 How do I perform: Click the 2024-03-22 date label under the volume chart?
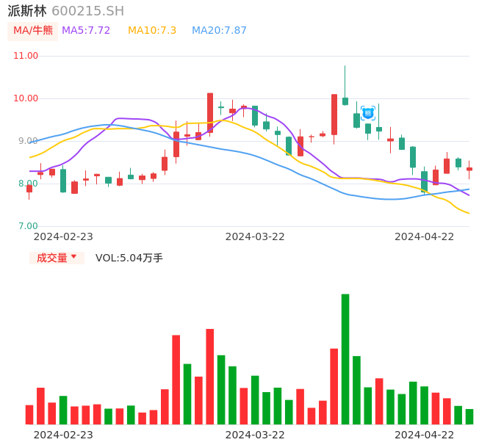tap(255, 434)
